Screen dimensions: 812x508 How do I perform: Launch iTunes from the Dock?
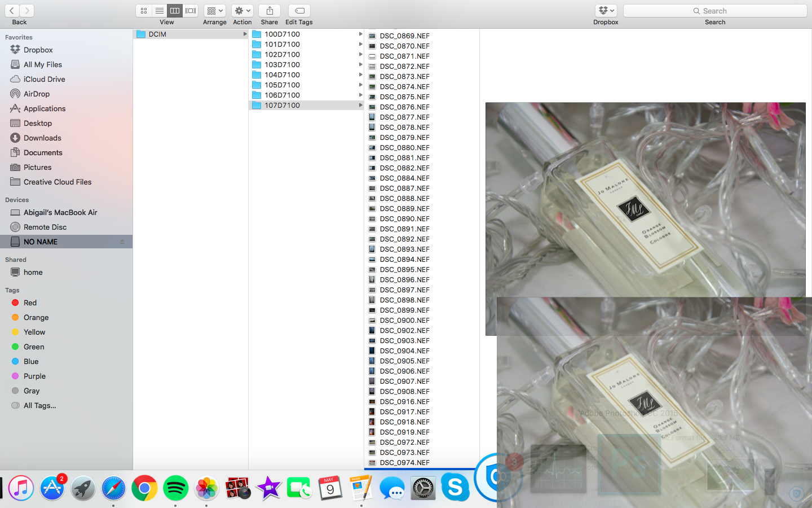[21, 488]
